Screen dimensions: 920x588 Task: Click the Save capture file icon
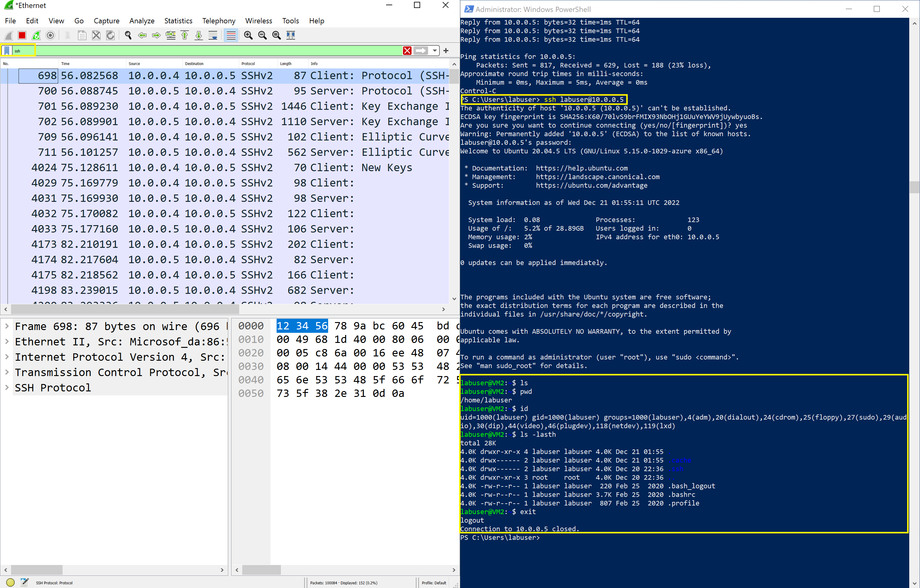(x=82, y=36)
